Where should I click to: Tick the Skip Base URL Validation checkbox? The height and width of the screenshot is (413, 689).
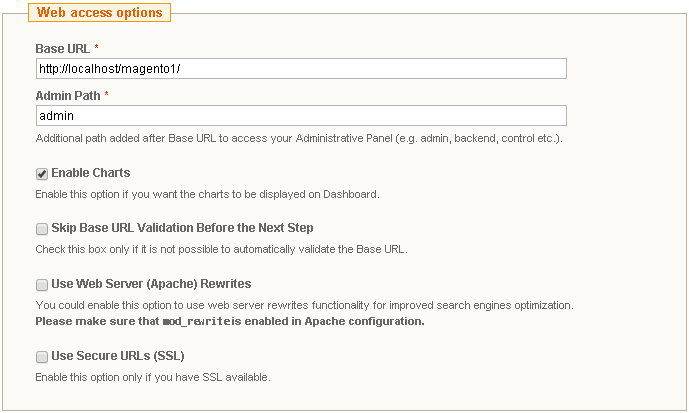[42, 229]
